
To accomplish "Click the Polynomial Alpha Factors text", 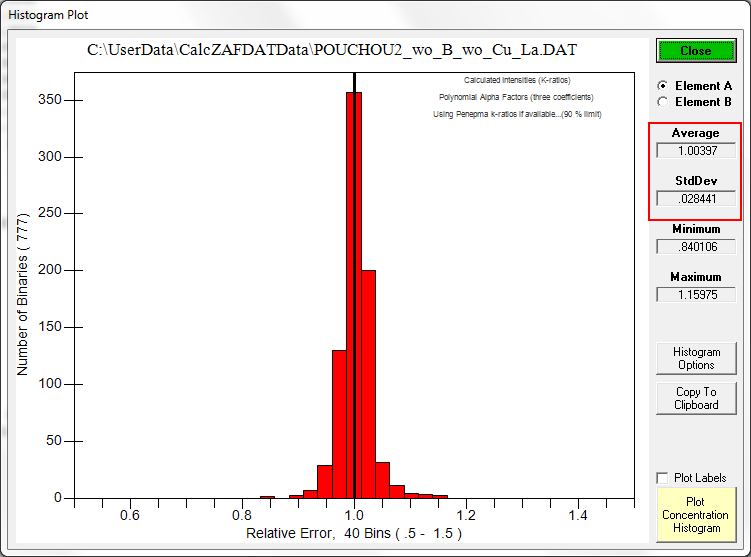I will 516,97.
